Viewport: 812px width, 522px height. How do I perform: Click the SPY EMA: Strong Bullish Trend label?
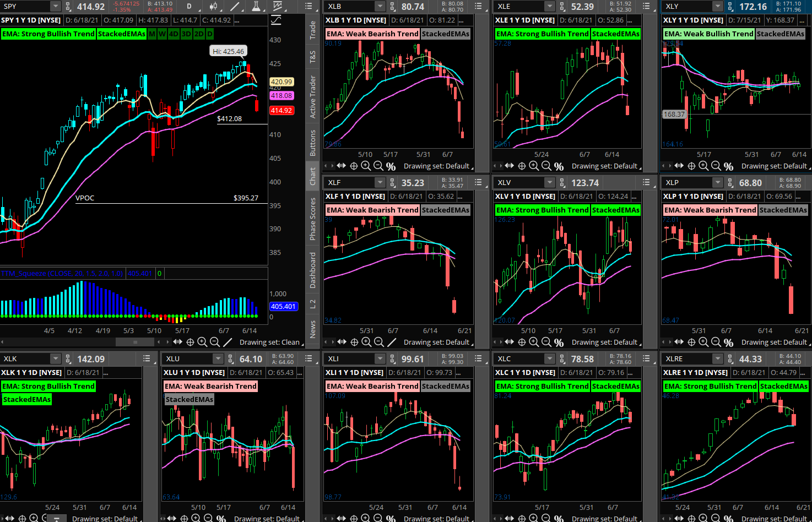click(48, 34)
